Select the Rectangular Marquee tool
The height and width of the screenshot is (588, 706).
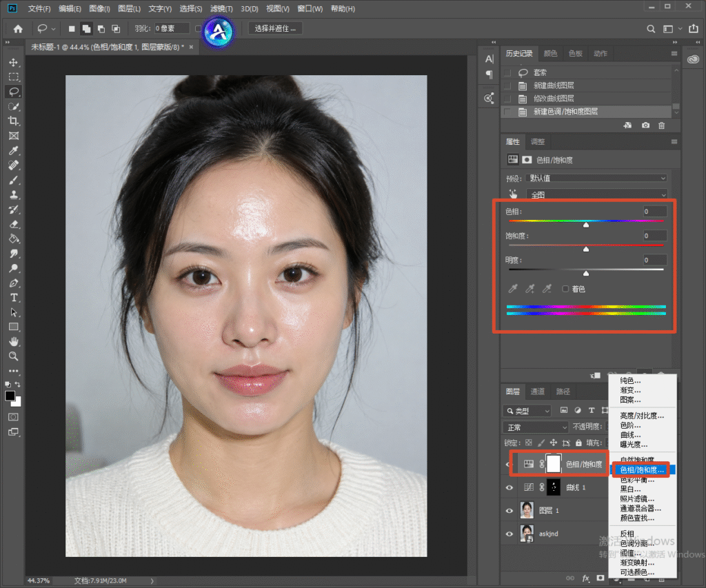tap(14, 77)
